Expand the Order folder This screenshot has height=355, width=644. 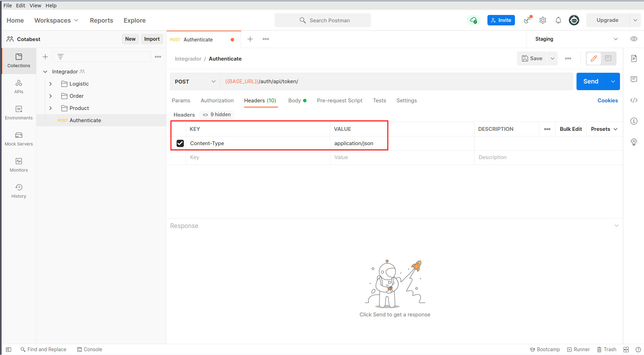pyautogui.click(x=50, y=96)
